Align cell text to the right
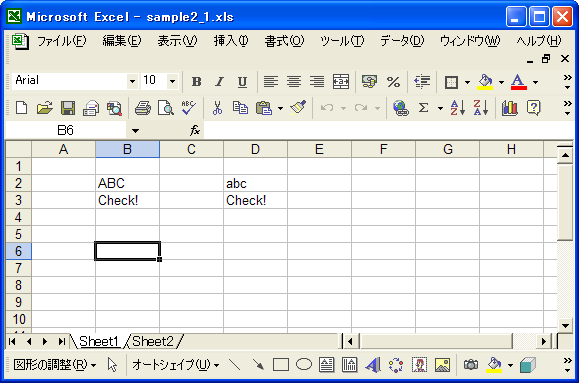This screenshot has height=383, width=579. pos(317,82)
